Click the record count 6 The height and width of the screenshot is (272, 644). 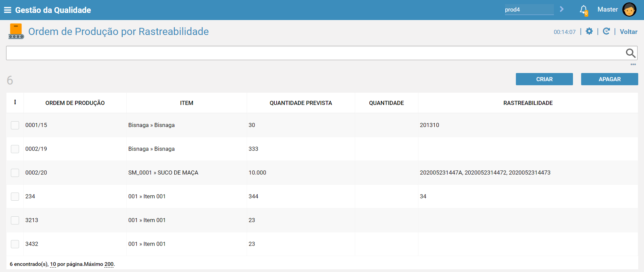pos(10,80)
